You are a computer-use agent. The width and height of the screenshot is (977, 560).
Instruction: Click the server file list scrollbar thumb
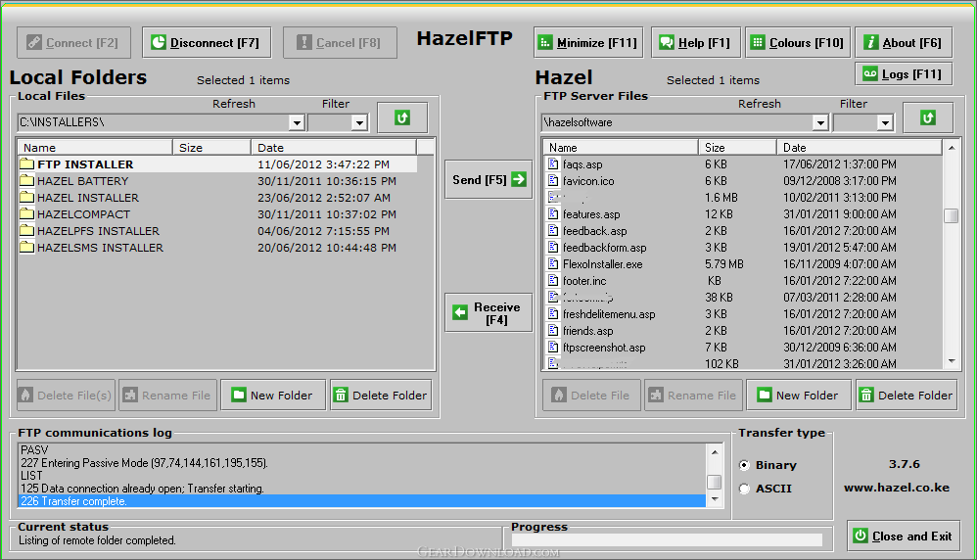click(x=952, y=215)
